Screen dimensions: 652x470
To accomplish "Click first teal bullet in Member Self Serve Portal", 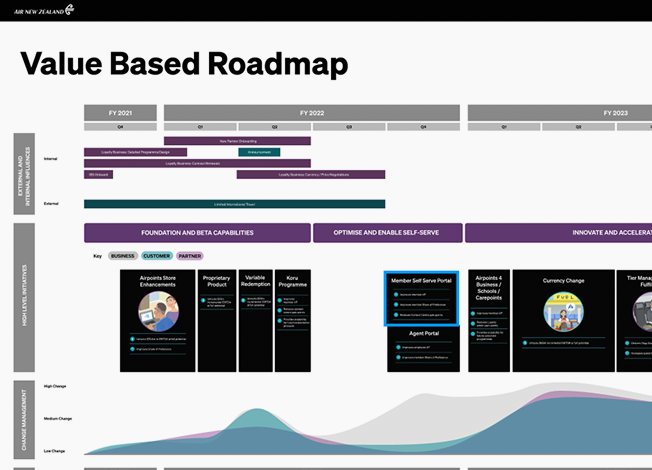I will (x=396, y=294).
